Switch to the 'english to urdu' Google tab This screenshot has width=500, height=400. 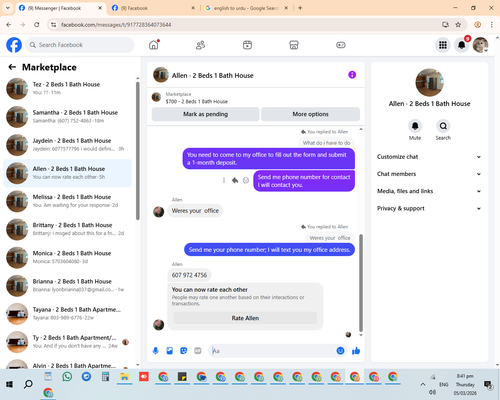point(246,8)
